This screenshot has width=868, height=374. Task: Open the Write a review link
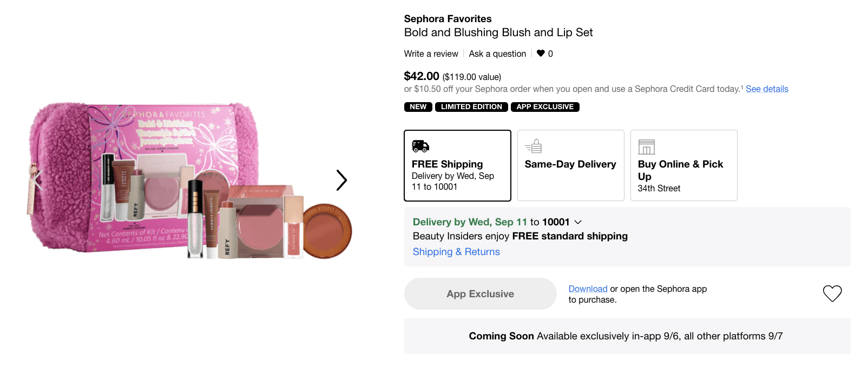pyautogui.click(x=431, y=54)
